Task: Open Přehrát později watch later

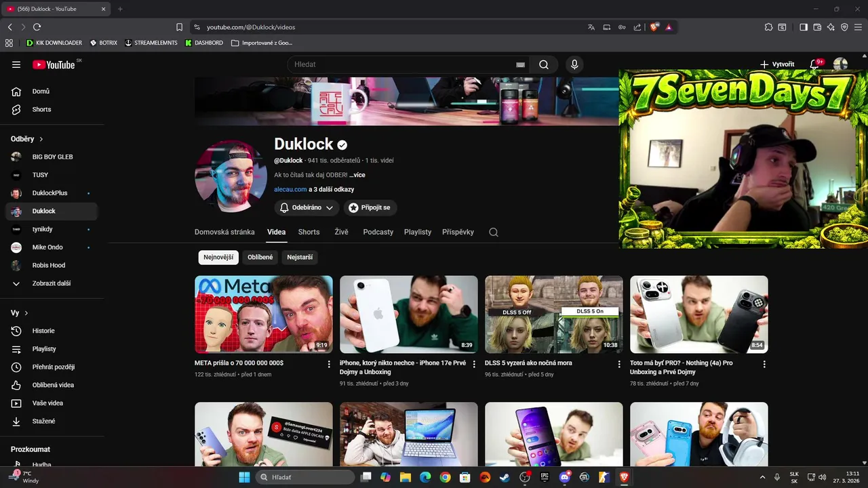Action: click(52, 367)
